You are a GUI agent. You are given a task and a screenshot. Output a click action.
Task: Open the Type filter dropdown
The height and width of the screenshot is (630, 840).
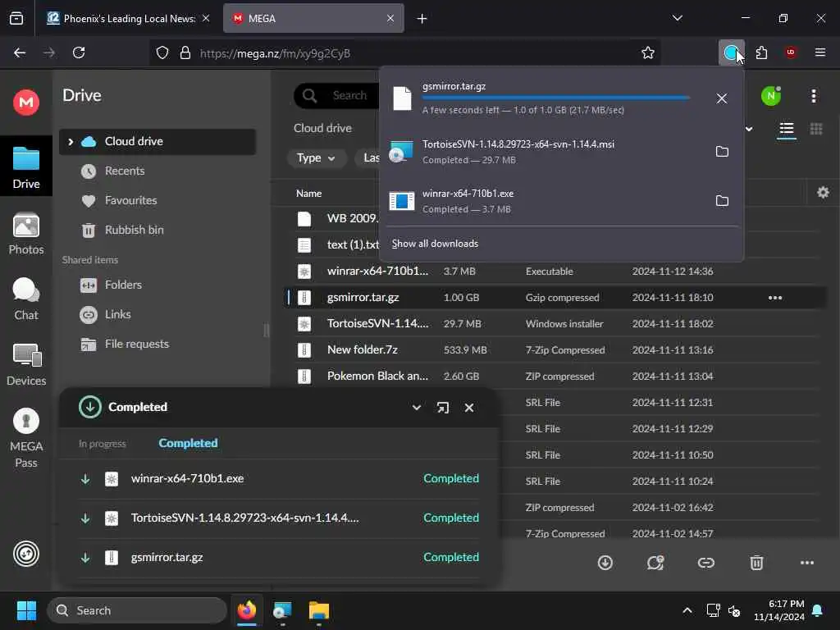pyautogui.click(x=315, y=158)
